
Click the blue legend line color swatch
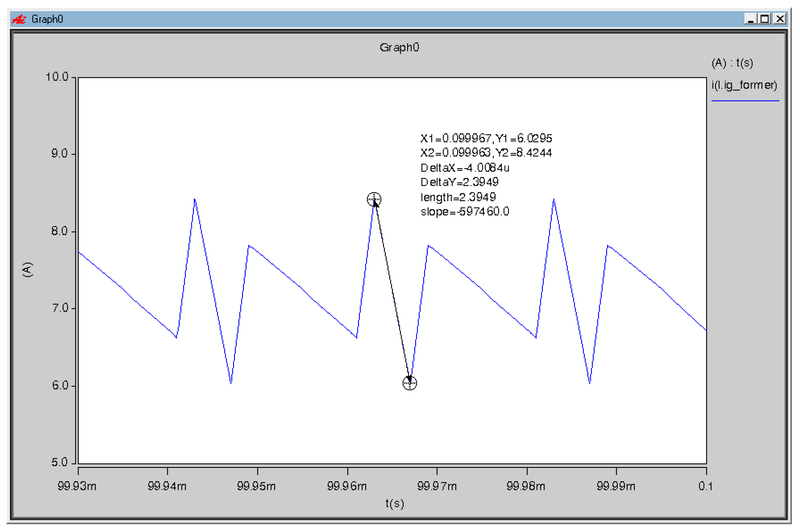(745, 101)
